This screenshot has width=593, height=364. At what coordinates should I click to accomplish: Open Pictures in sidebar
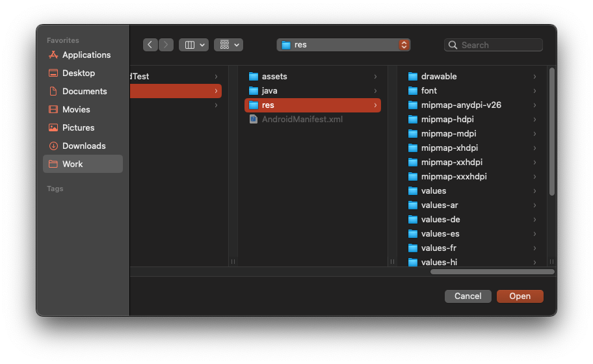click(x=83, y=127)
